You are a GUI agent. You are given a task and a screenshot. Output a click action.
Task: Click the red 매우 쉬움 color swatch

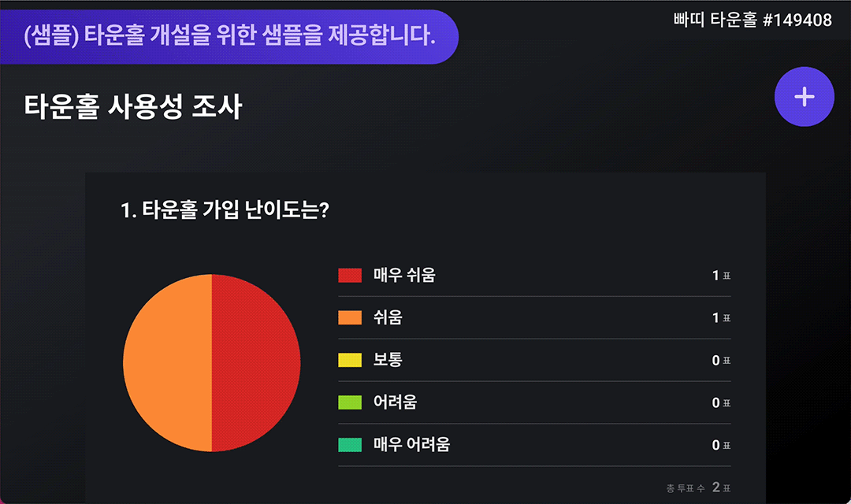click(350, 275)
